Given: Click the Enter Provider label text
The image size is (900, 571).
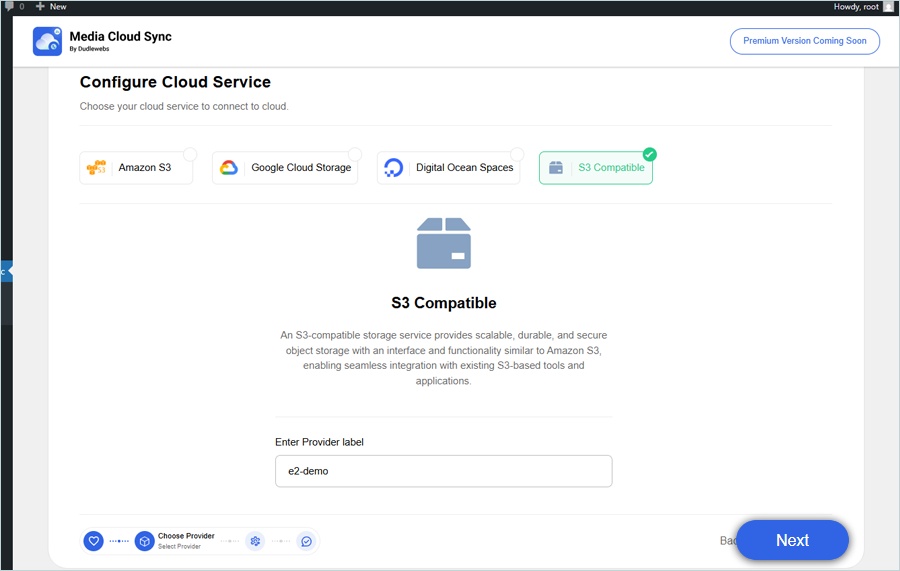Looking at the screenshot, I should (319, 442).
